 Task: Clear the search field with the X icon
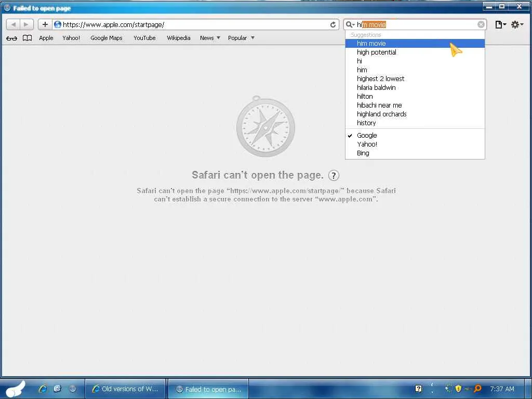(481, 24)
